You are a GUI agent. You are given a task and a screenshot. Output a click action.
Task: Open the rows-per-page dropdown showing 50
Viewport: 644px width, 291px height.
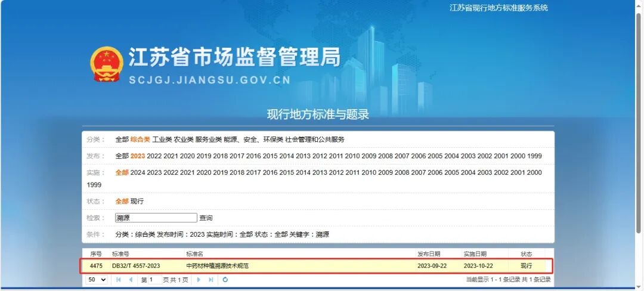coord(97,280)
